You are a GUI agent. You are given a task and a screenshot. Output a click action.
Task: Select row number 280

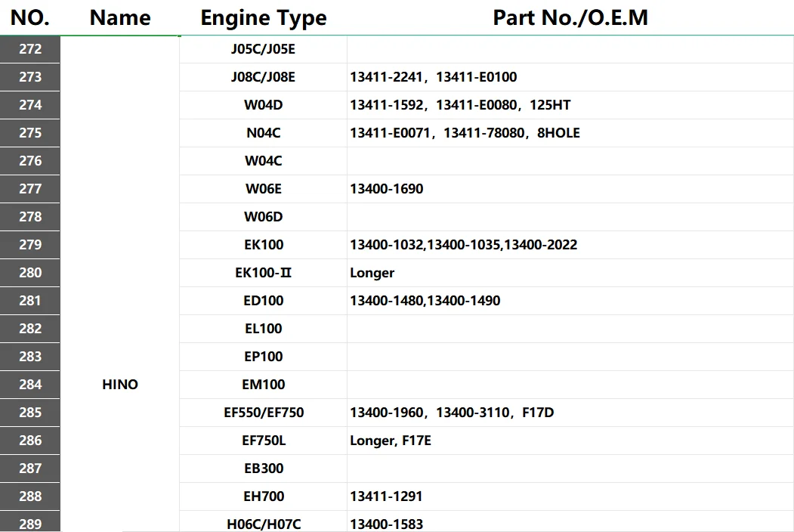point(30,273)
